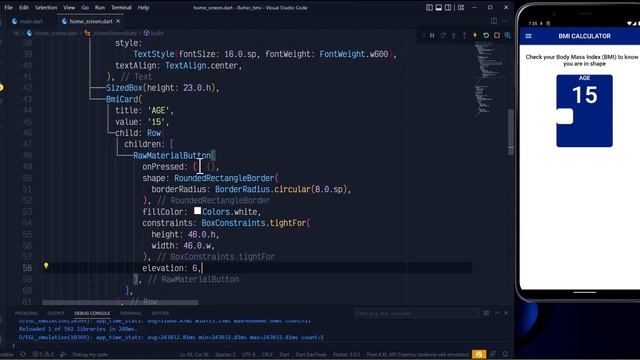
Task: Click the editor vertical scrollbar
Action: click(x=511, y=132)
